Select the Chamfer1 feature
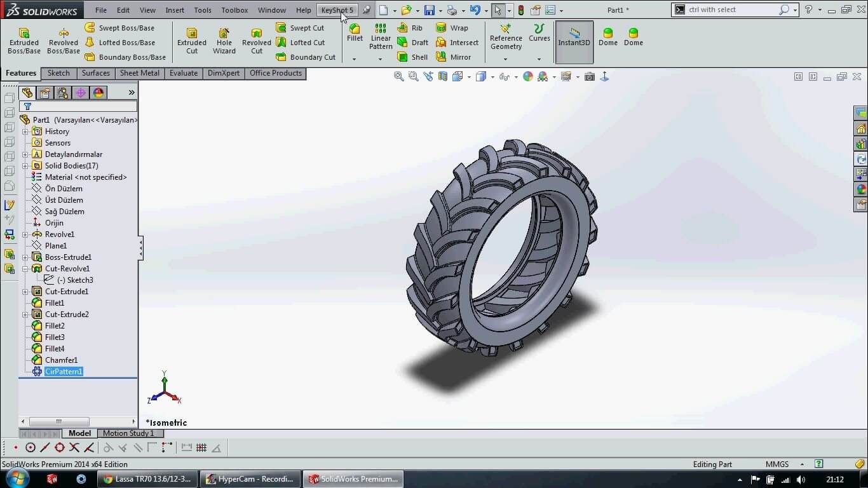868x488 pixels. [x=55, y=360]
